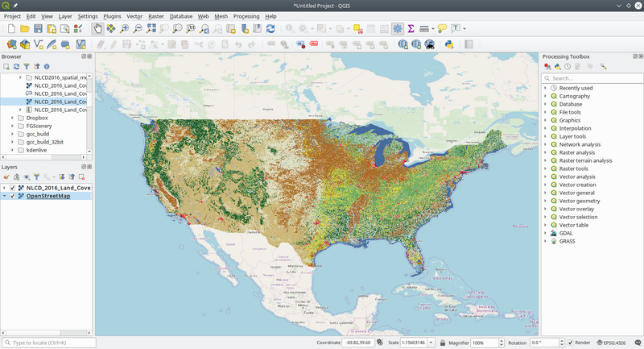The width and height of the screenshot is (644, 349).
Task: Click the Zoom Full extent icon
Action: [x=151, y=29]
